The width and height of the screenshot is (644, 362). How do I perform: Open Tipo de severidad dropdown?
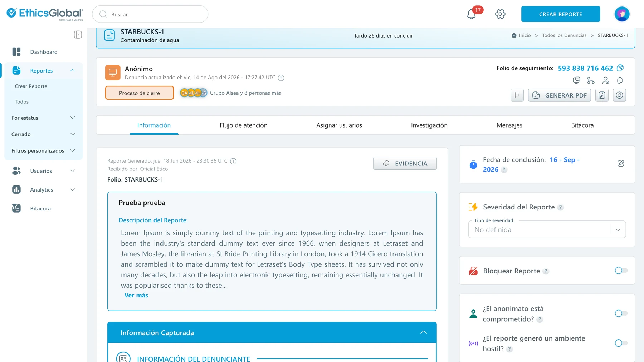[547, 229]
